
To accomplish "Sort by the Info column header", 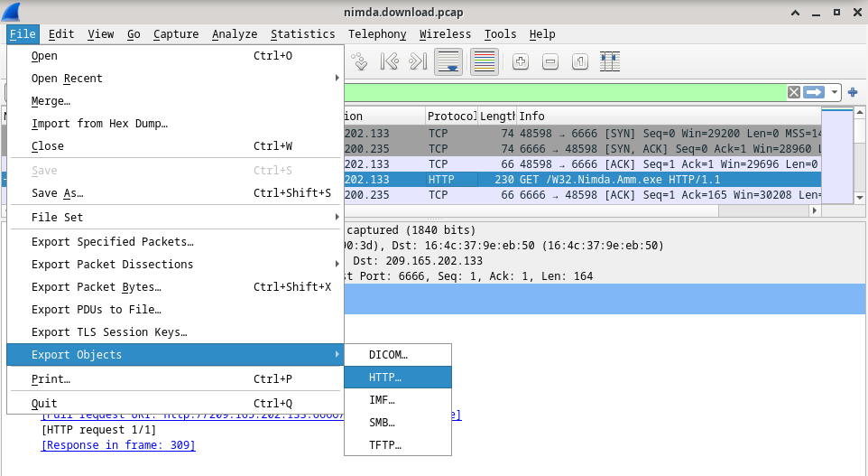I will point(669,116).
